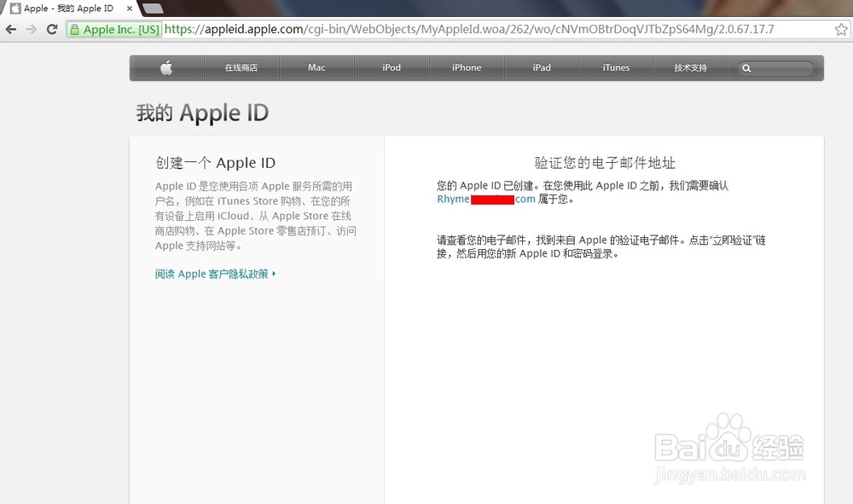Screen dimensions: 853x504
Task: Click the 创建一个 Apple ID heading
Action: click(x=216, y=163)
